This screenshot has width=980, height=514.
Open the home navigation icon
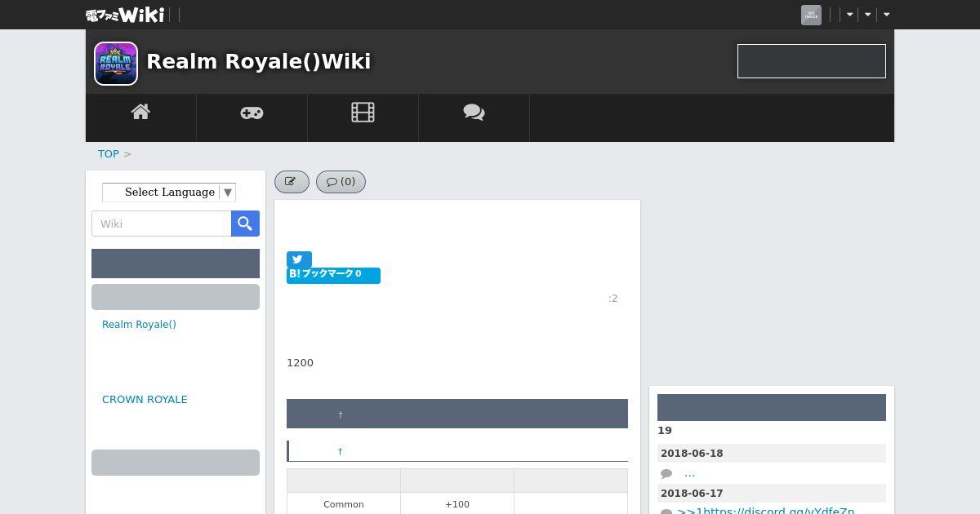point(140,113)
